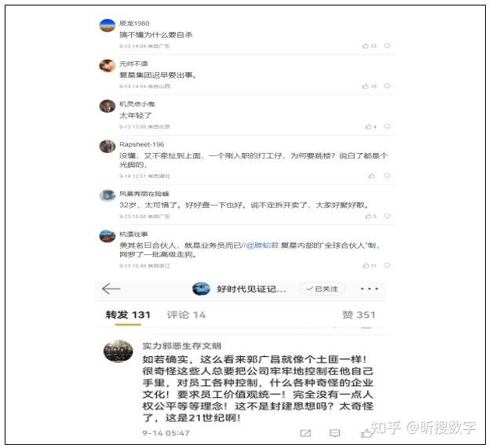Click the avatar of 实力邪恶生存文明
Screen dimensions: 489x448
coord(119,351)
